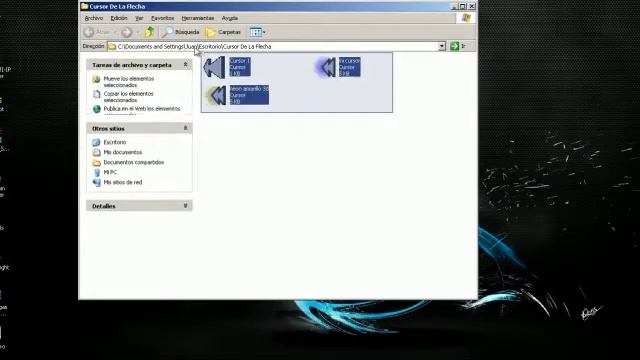Open the Atrás history dropdown arrow
This screenshot has height=360, width=640.
point(115,32)
